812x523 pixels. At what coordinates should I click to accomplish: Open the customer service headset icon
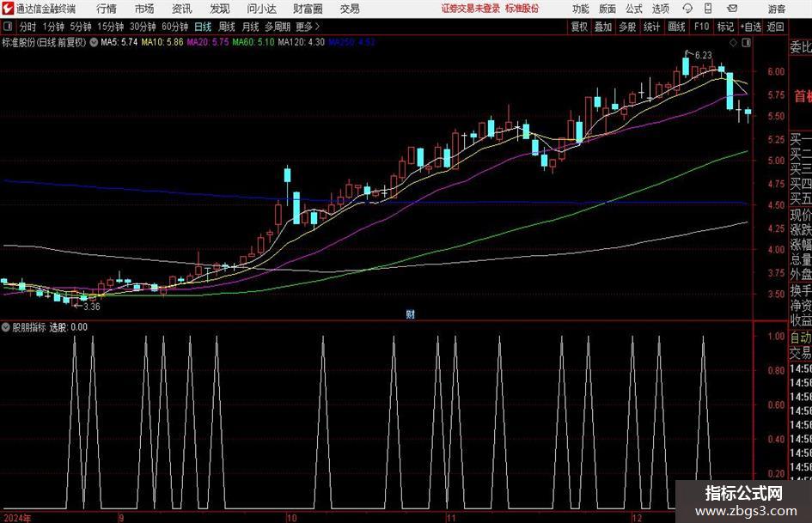click(687, 9)
